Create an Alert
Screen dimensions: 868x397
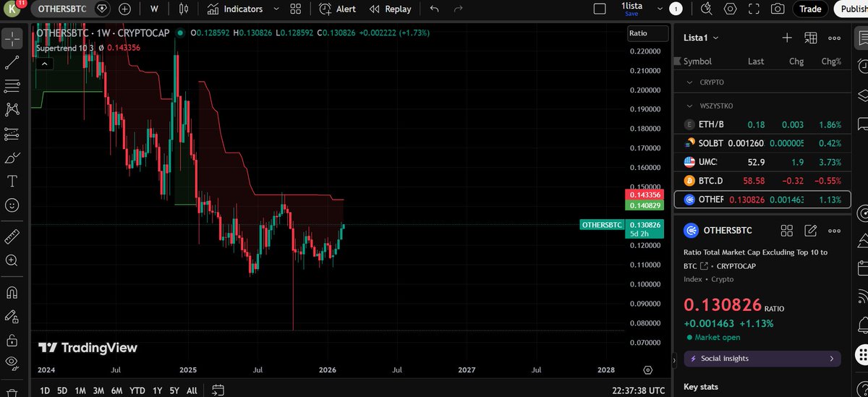337,9
